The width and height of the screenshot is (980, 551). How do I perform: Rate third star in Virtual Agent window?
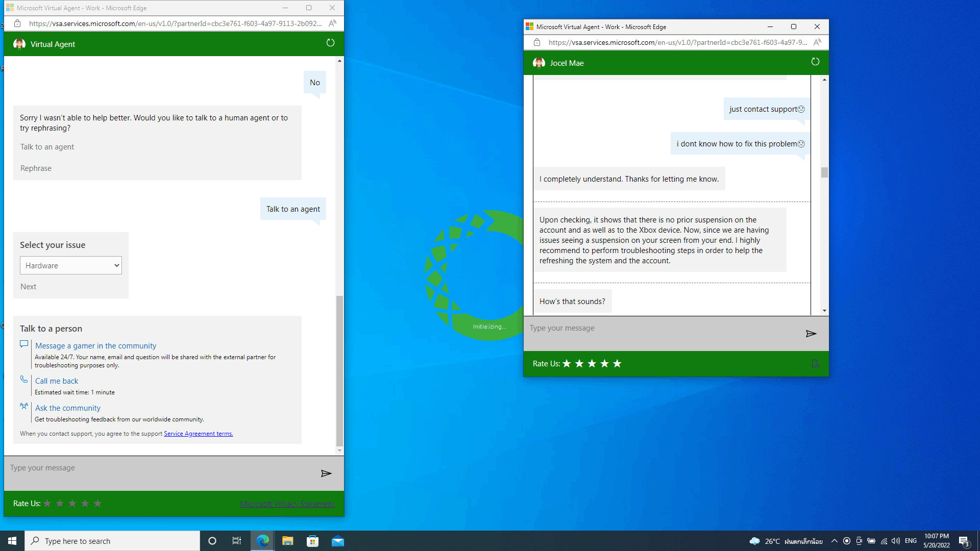(72, 504)
